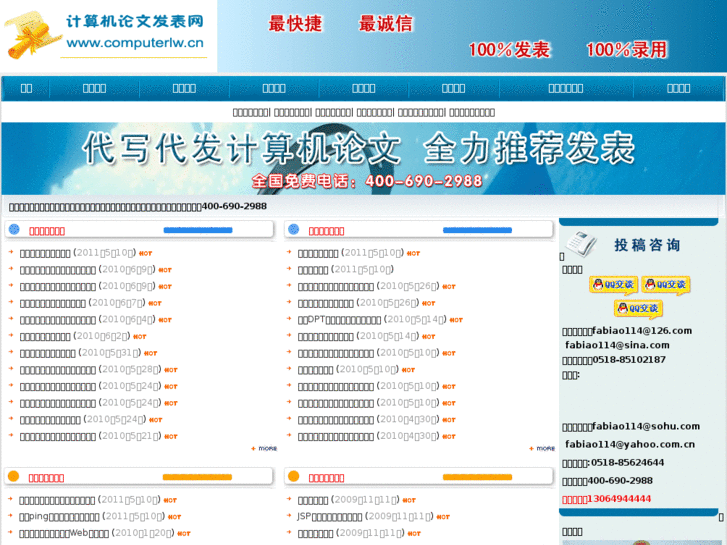The width and height of the screenshot is (727, 545).
Task: Click the email fabiao114@sina.com
Action: (617, 345)
